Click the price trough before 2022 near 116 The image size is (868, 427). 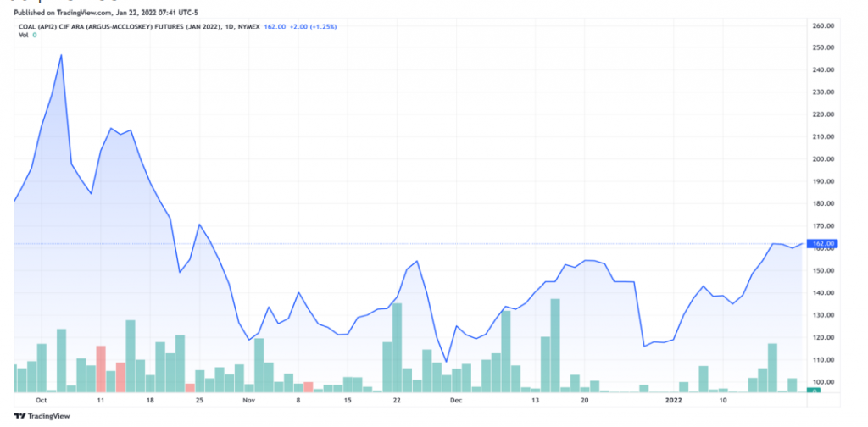point(644,346)
